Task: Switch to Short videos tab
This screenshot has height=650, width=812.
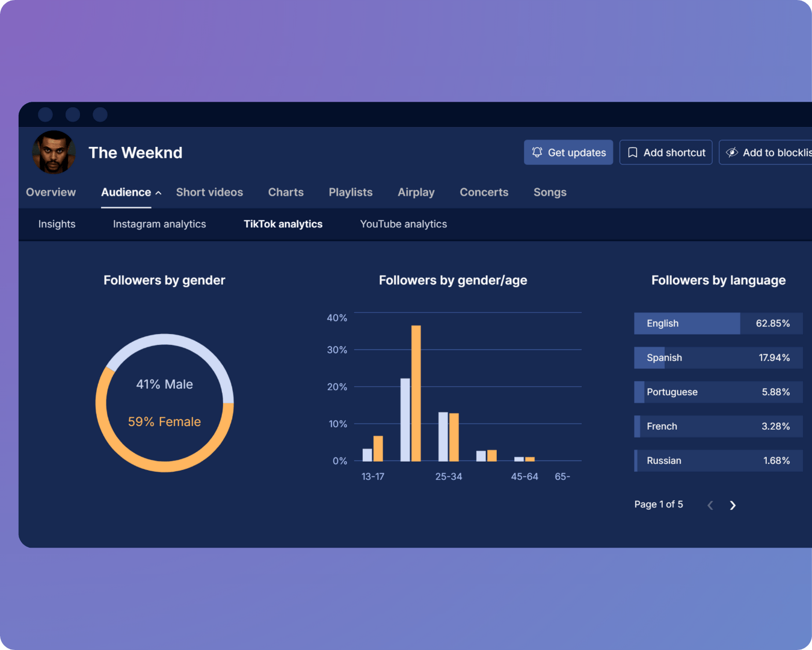Action: (209, 192)
